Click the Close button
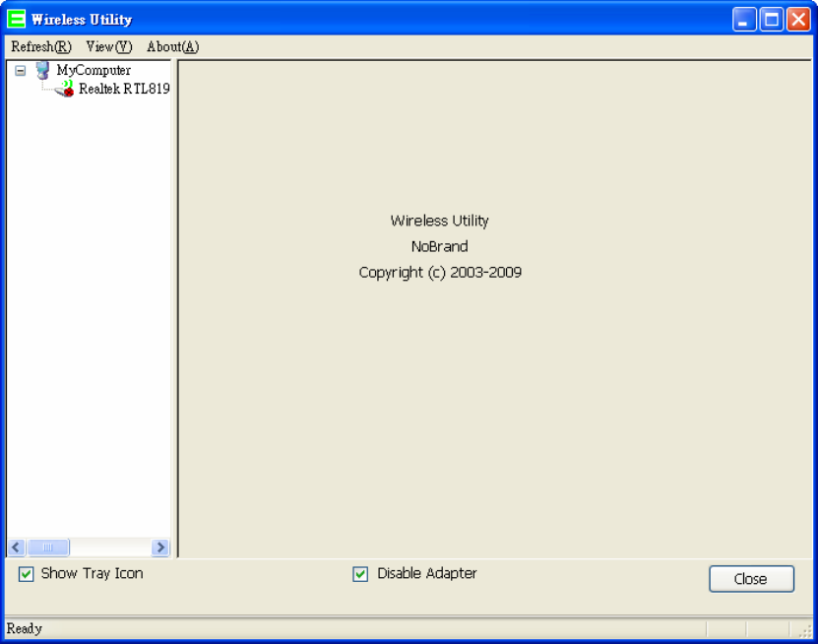Viewport: 818px width, 644px height. tap(751, 579)
